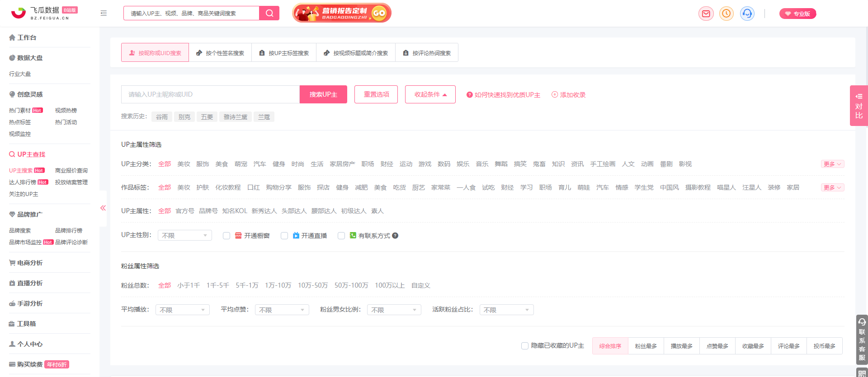Open 粉丝男女比例 dropdown
868x377 pixels.
[x=394, y=310]
